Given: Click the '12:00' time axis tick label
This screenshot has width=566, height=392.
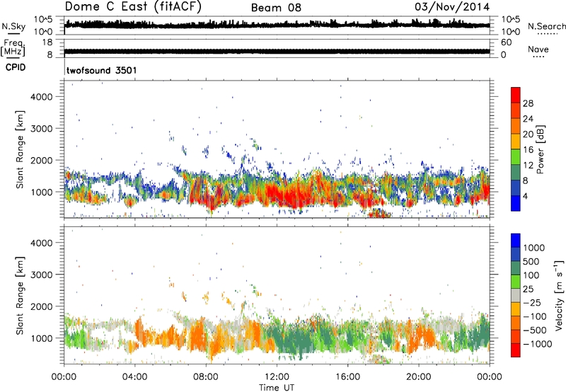Looking at the screenshot, I should 277,377.
